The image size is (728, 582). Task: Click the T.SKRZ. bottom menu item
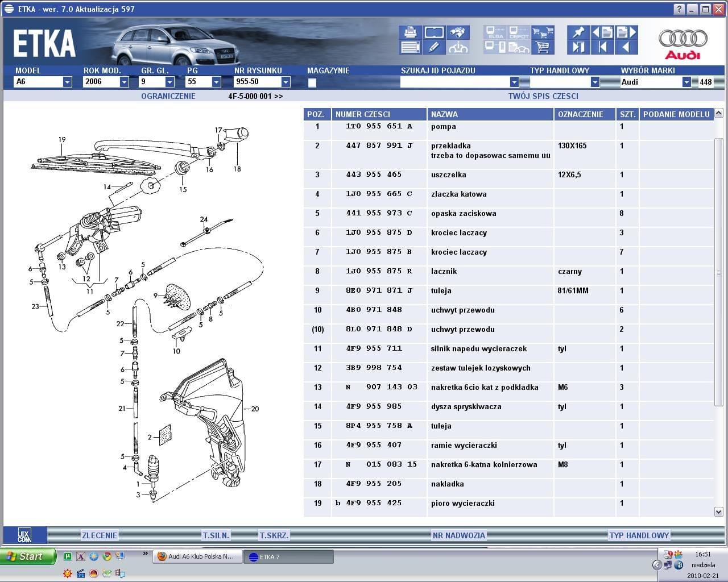[274, 535]
